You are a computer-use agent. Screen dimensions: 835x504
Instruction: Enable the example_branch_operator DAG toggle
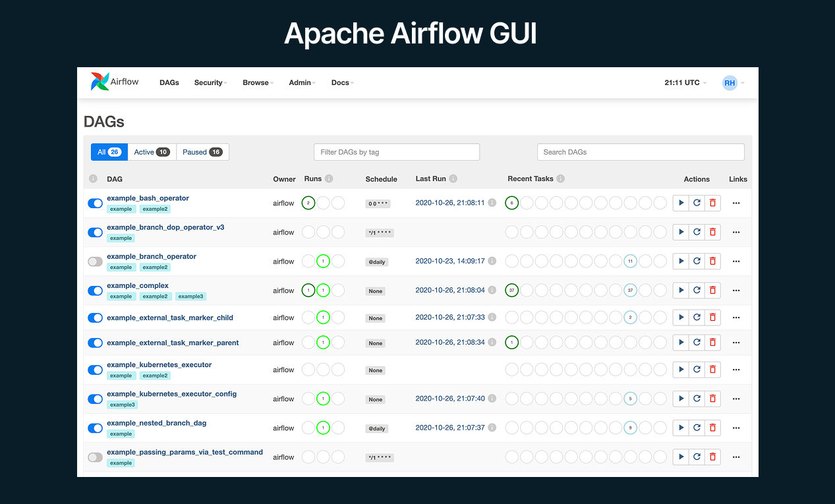pos(96,262)
